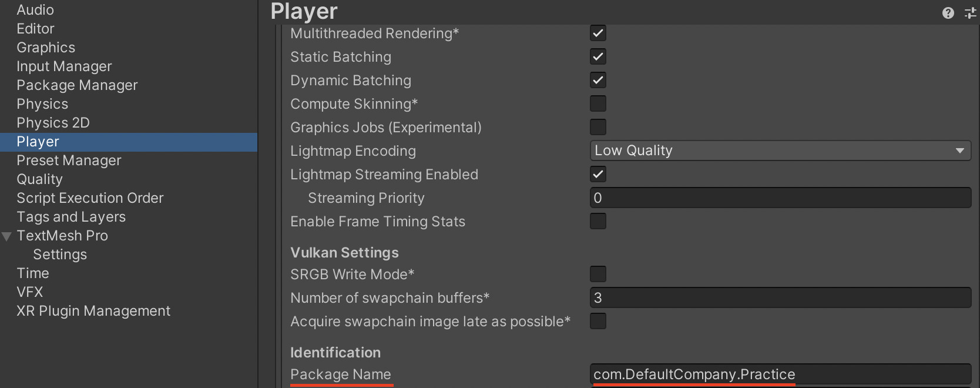This screenshot has height=388, width=980.
Task: Collapse the TextMesh Pro section
Action: click(x=6, y=236)
